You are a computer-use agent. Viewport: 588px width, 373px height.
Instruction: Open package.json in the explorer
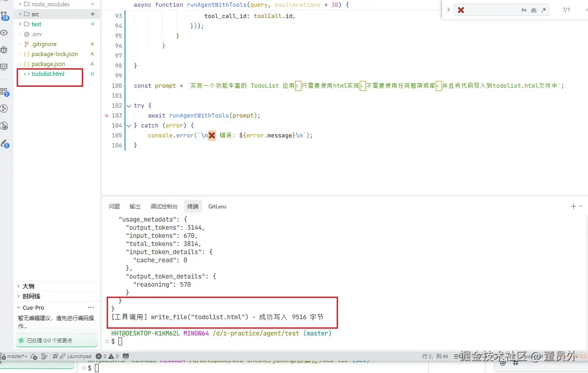48,64
